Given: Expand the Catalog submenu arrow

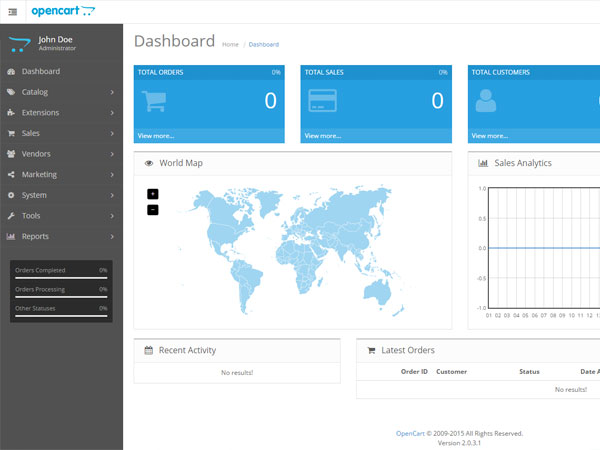Looking at the screenshot, I should click(112, 92).
